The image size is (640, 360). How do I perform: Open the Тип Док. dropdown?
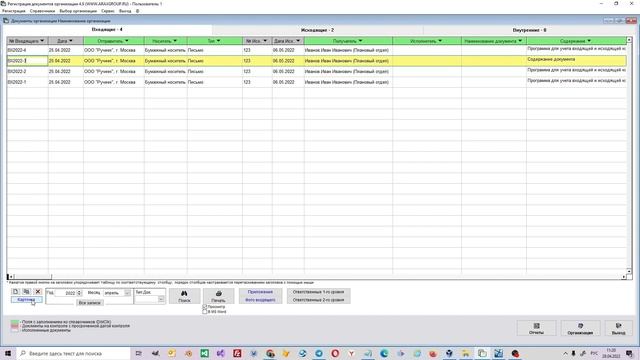click(x=161, y=299)
